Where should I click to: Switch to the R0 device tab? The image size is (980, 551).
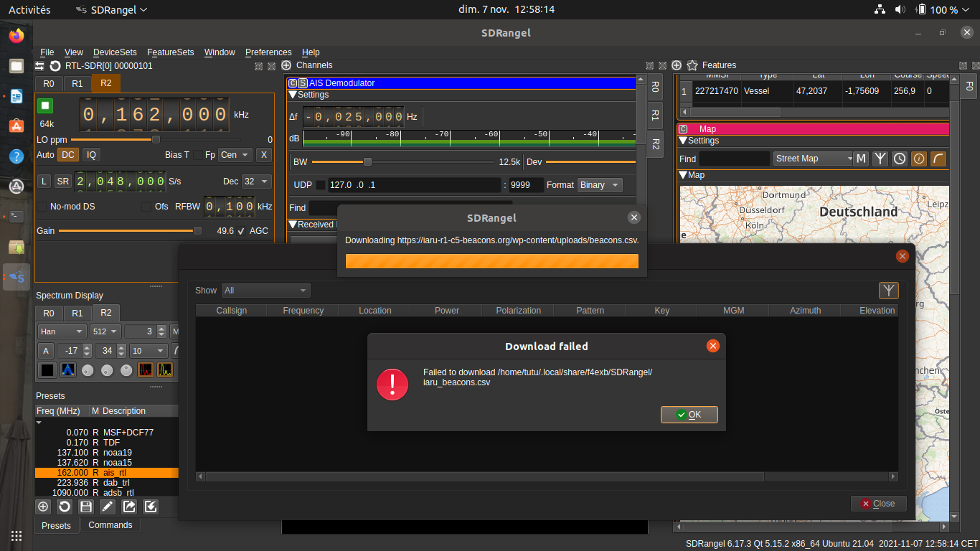click(x=49, y=84)
